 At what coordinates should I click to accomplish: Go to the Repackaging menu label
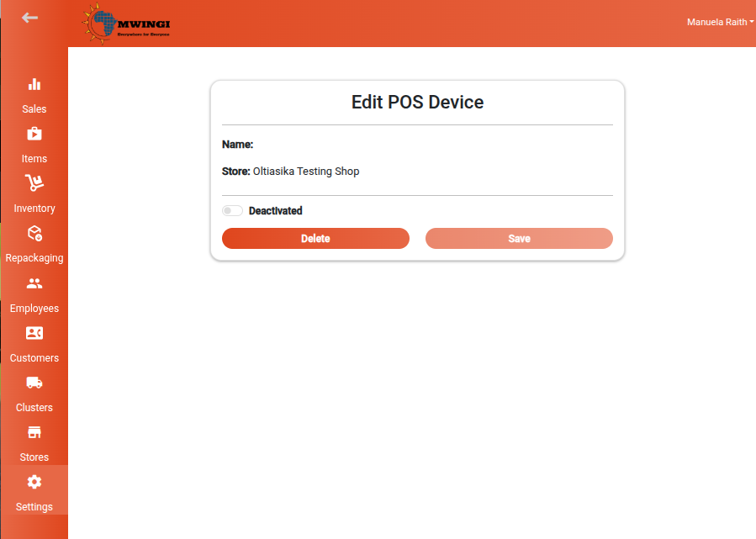pos(34,258)
